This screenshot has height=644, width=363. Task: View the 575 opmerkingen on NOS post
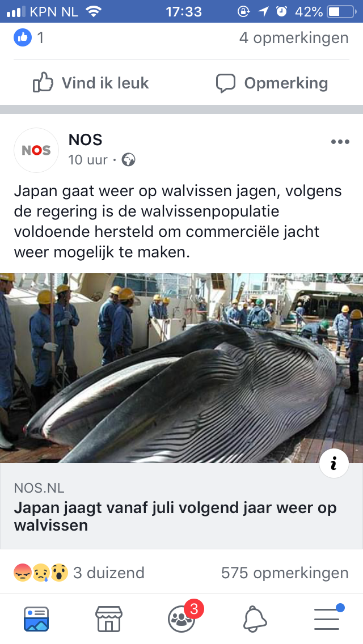tap(285, 573)
